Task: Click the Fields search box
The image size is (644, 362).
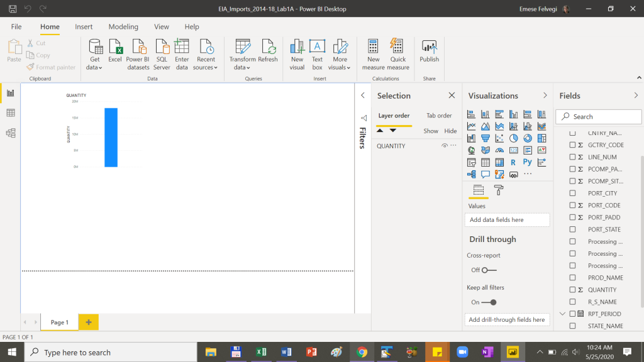Action: coord(598,116)
